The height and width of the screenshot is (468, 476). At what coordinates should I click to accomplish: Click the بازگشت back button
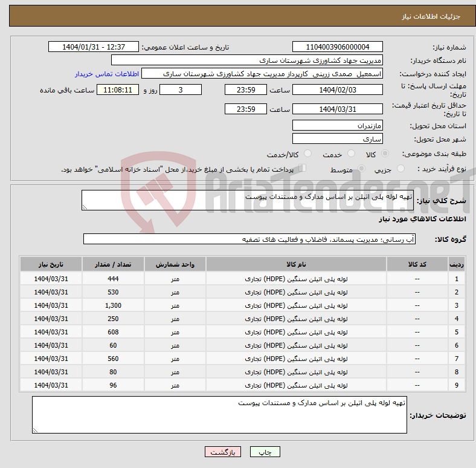click(x=223, y=452)
